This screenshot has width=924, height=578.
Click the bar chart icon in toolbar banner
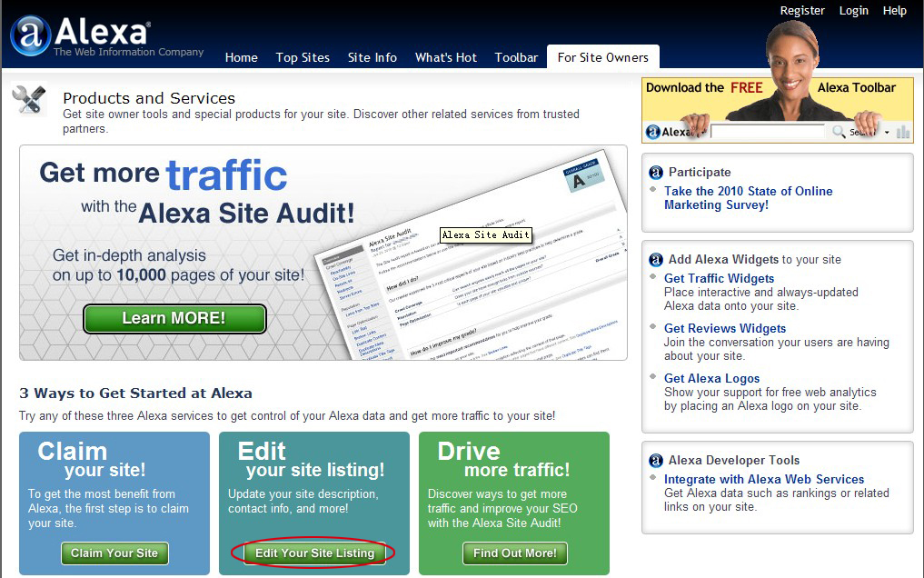tap(903, 132)
